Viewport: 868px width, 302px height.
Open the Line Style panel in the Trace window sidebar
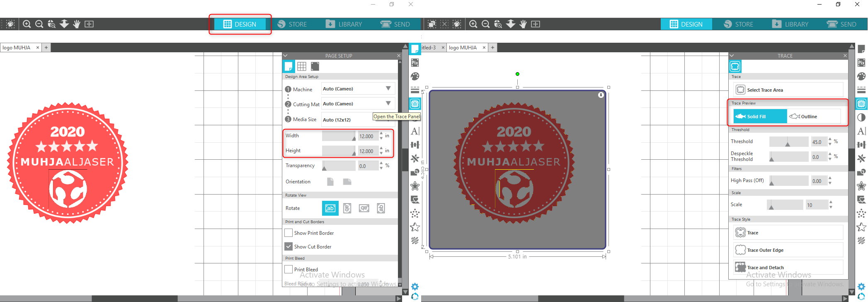[x=861, y=90]
